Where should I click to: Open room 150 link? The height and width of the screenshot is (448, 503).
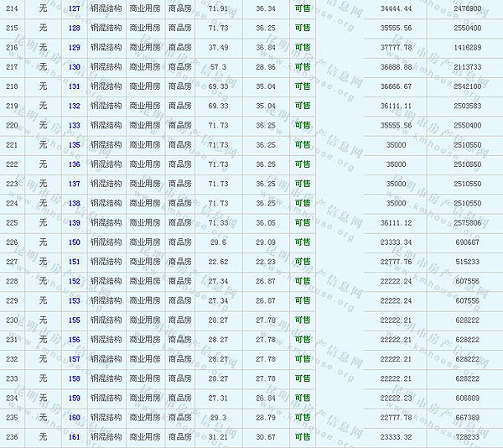point(75,242)
